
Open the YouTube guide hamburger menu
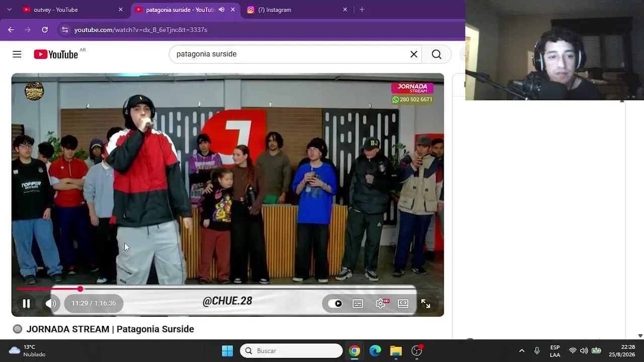(17, 54)
